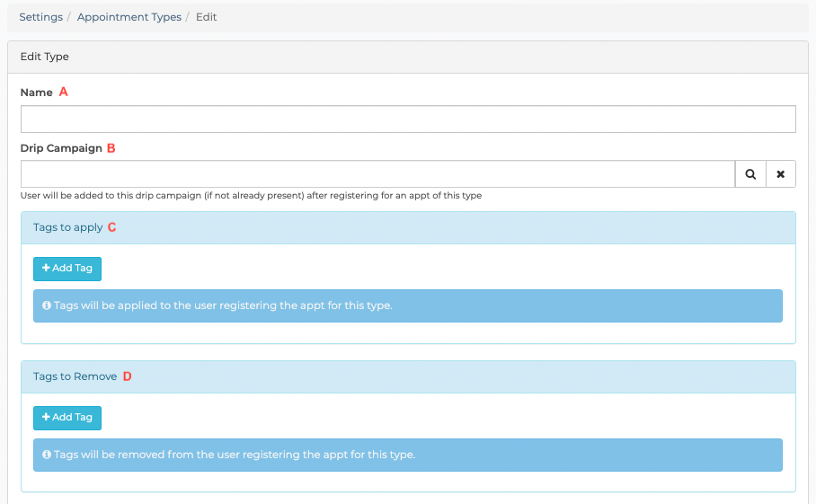816x504 pixels.
Task: Click the Tags to Remove panel header
Action: (408, 377)
